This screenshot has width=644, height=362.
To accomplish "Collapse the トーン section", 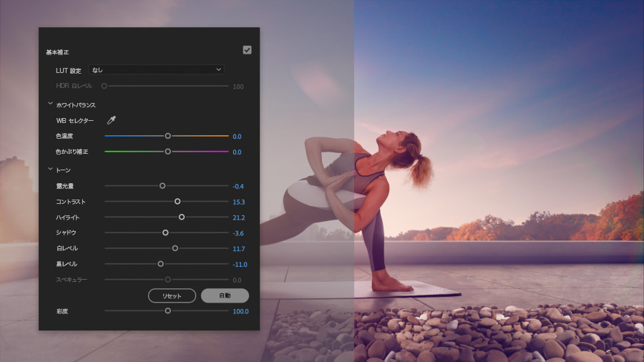I will click(x=50, y=169).
